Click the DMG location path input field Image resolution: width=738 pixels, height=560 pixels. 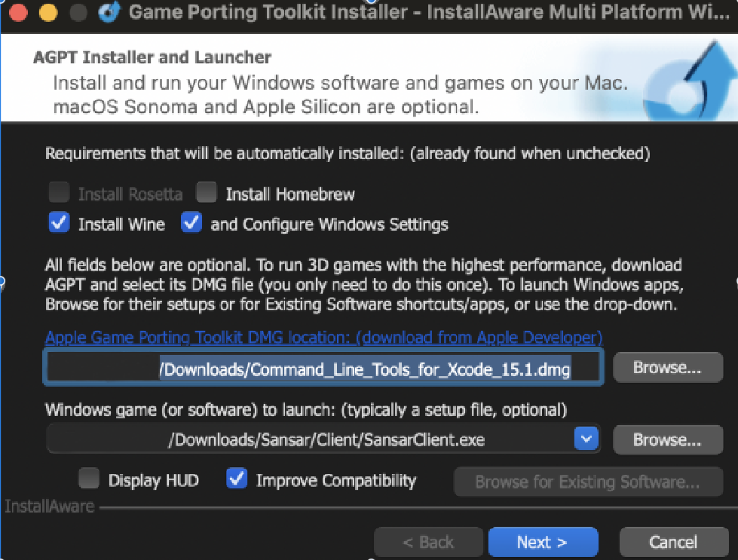point(324,369)
